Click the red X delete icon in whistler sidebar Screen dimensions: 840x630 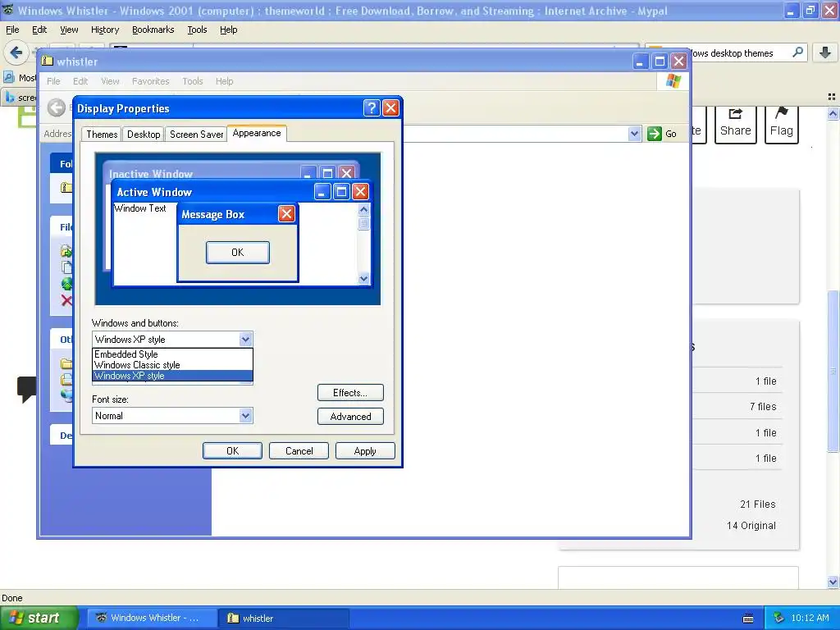pyautogui.click(x=66, y=300)
